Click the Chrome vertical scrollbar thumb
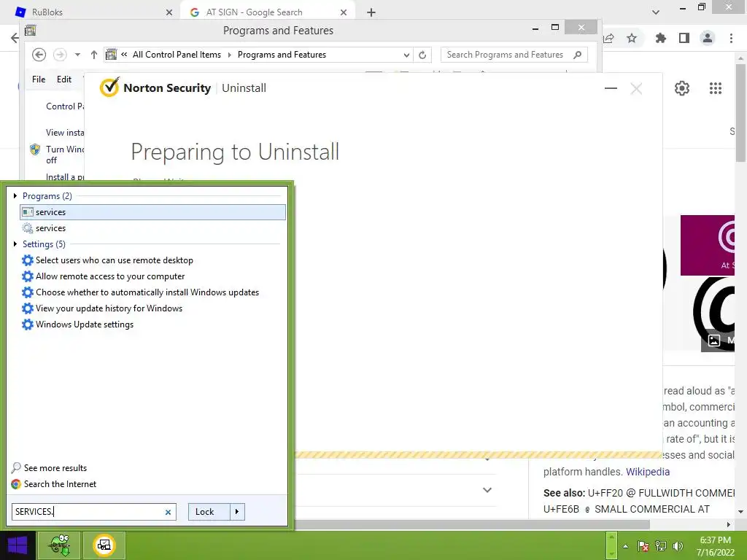 click(x=740, y=112)
